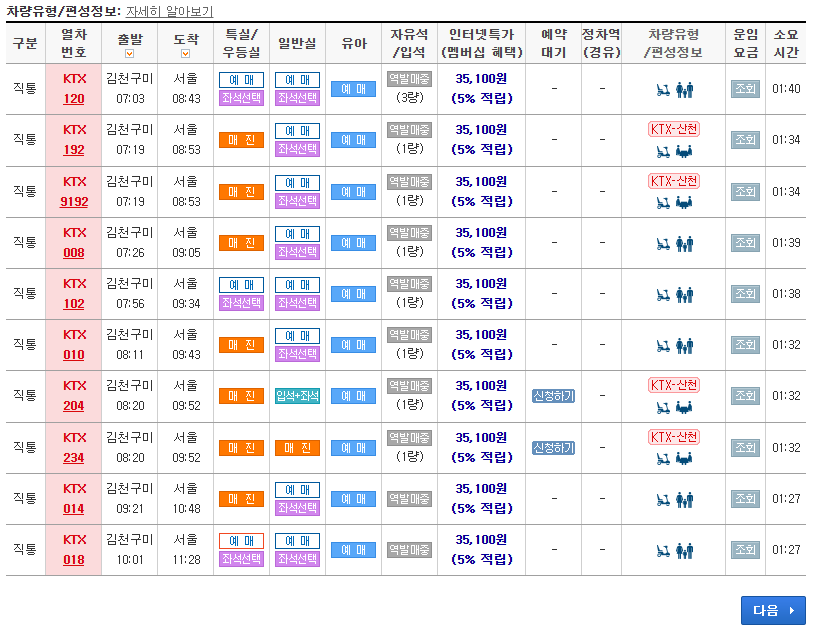Choose standard 좌석선택 for KTX 192
Image resolution: width=823 pixels, height=644 pixels.
pyautogui.click(x=298, y=149)
